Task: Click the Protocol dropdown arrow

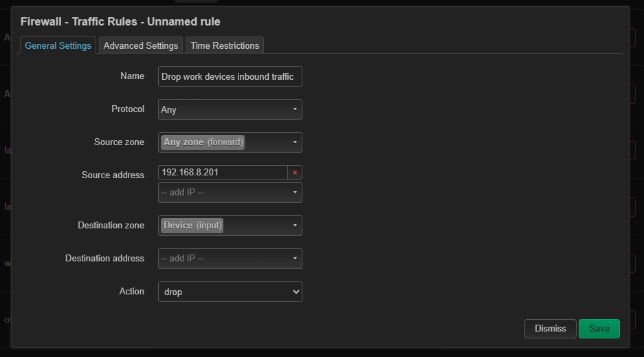Action: pyautogui.click(x=295, y=109)
